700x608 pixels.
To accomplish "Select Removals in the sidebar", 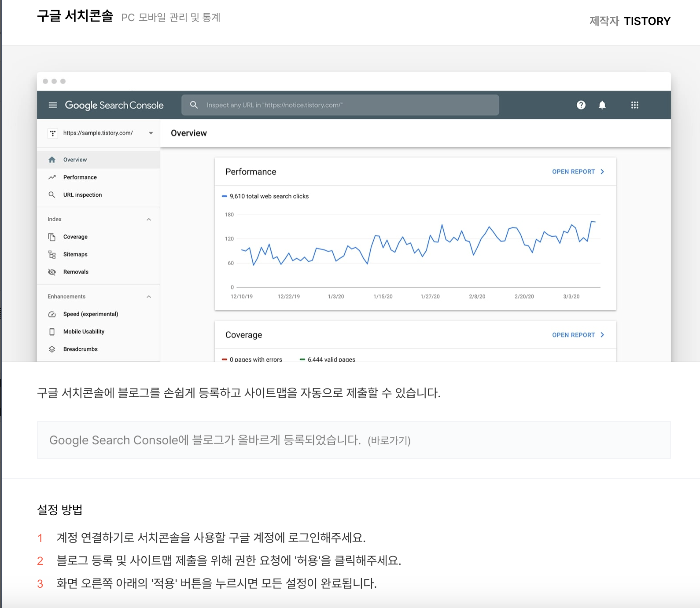I will pyautogui.click(x=99, y=272).
